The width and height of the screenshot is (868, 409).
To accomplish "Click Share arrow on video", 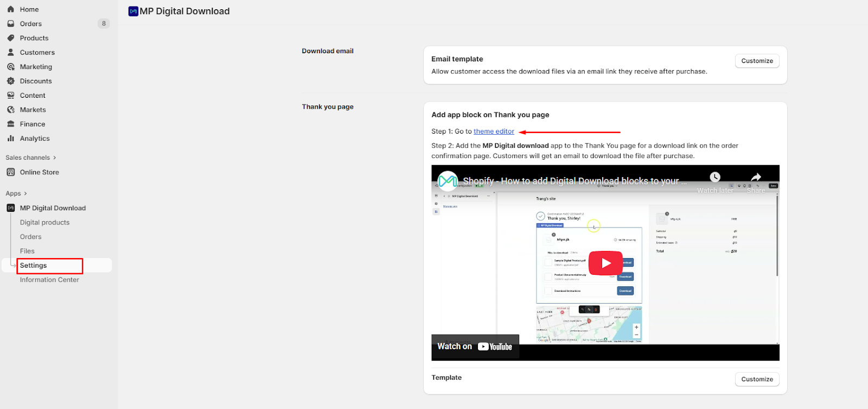I will click(x=756, y=178).
